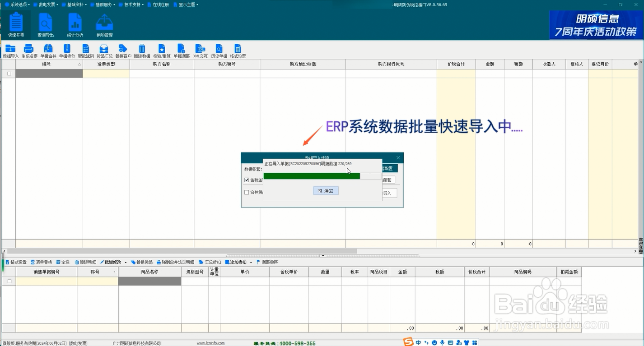This screenshot has height=346, width=644.
Task: Open the 快速开票 quick invoicing module
Action: point(16,25)
